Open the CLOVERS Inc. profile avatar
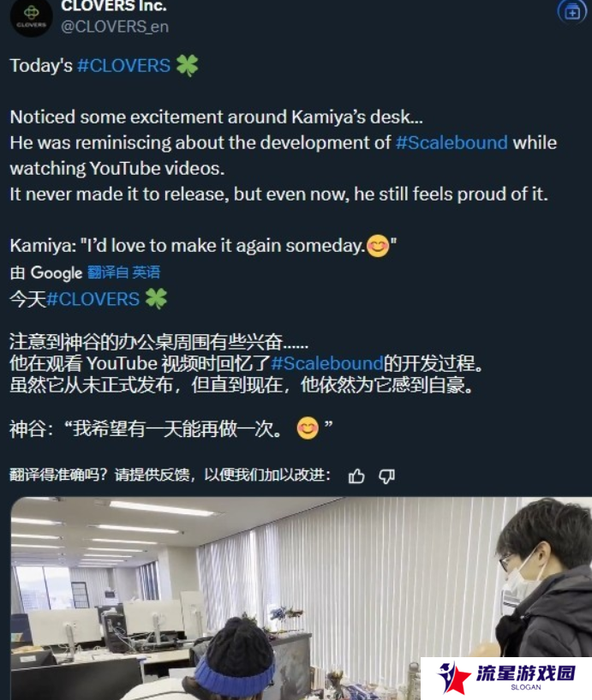The image size is (592, 700). point(31,17)
